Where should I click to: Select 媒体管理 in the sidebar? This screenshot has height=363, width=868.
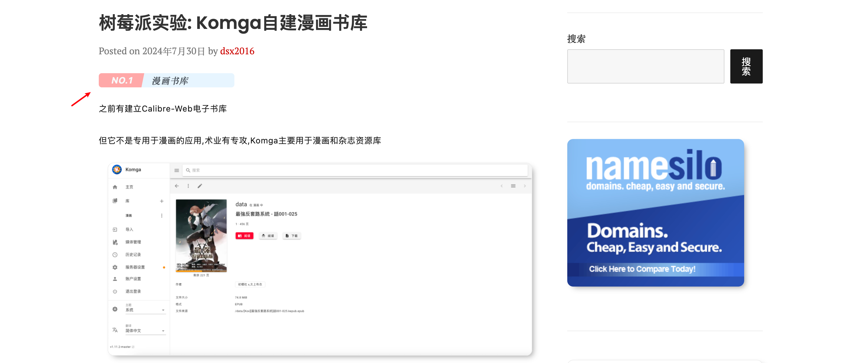pos(133,242)
